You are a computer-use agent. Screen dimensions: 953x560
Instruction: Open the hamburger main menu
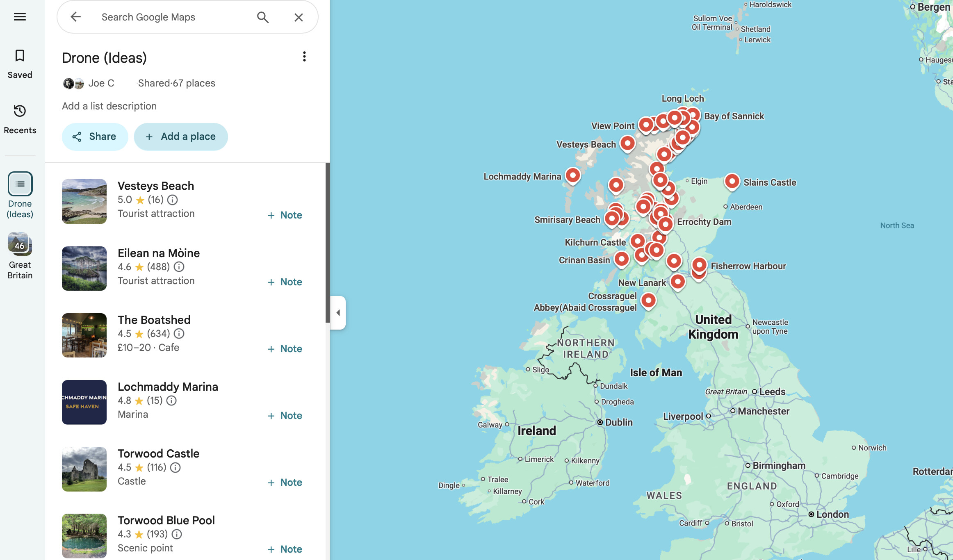[x=20, y=17]
